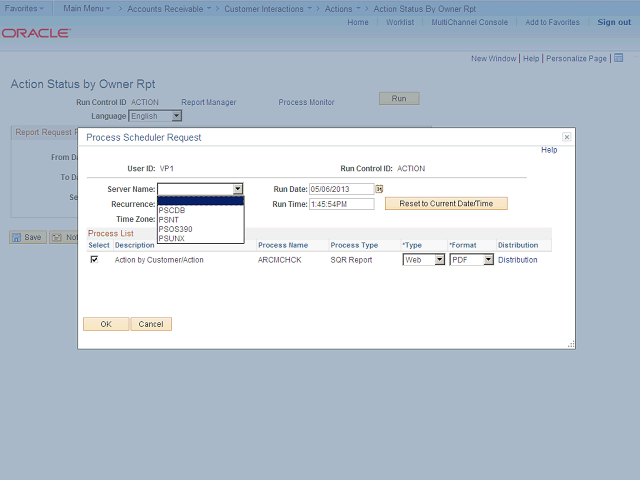This screenshot has width=640, height=480.
Task: Click the Process Type column header
Action: point(354,245)
